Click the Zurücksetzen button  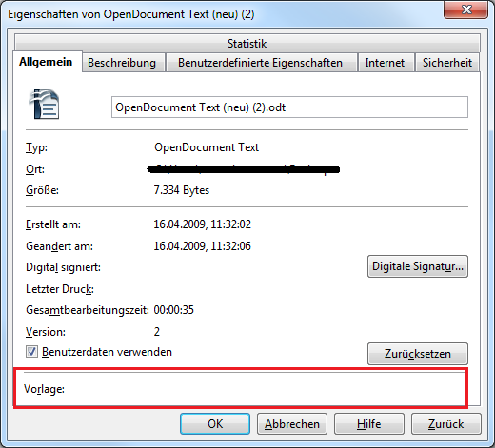point(418,354)
